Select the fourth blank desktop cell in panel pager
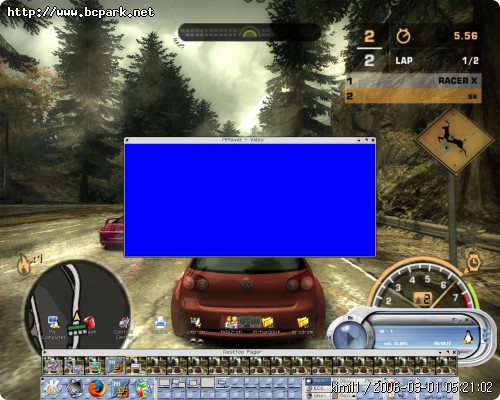The image size is (500, 400). [x=207, y=383]
